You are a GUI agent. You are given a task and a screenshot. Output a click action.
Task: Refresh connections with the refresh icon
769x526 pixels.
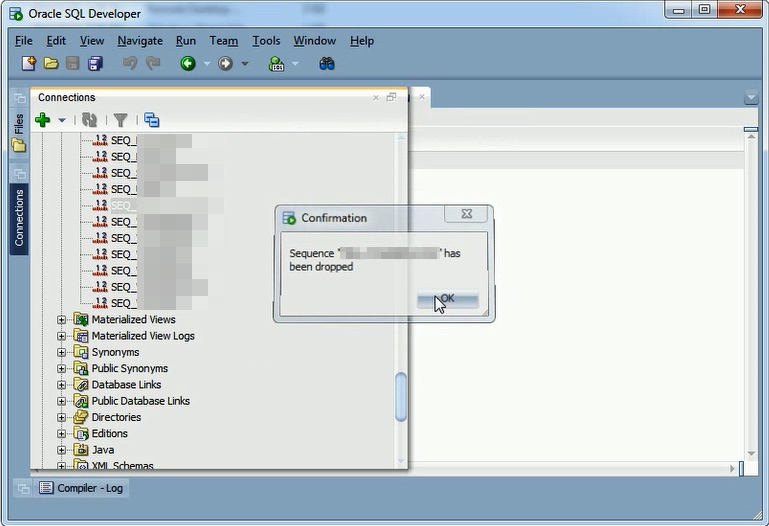click(89, 120)
